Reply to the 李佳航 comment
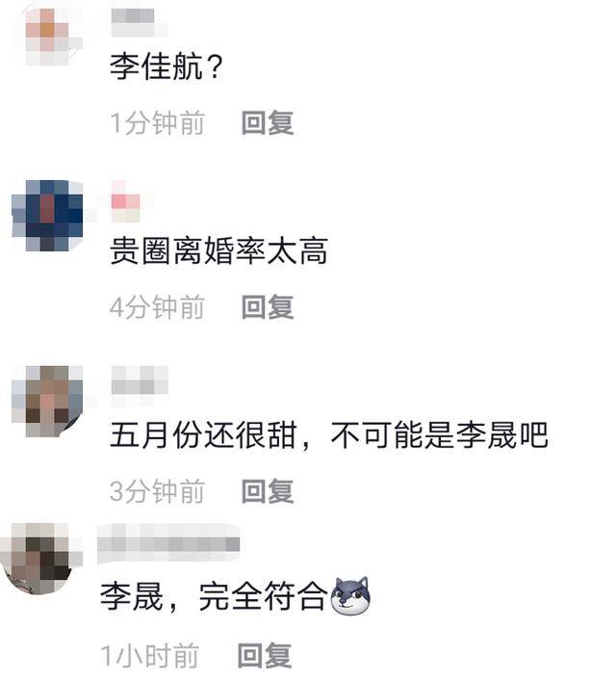 pyautogui.click(x=268, y=123)
